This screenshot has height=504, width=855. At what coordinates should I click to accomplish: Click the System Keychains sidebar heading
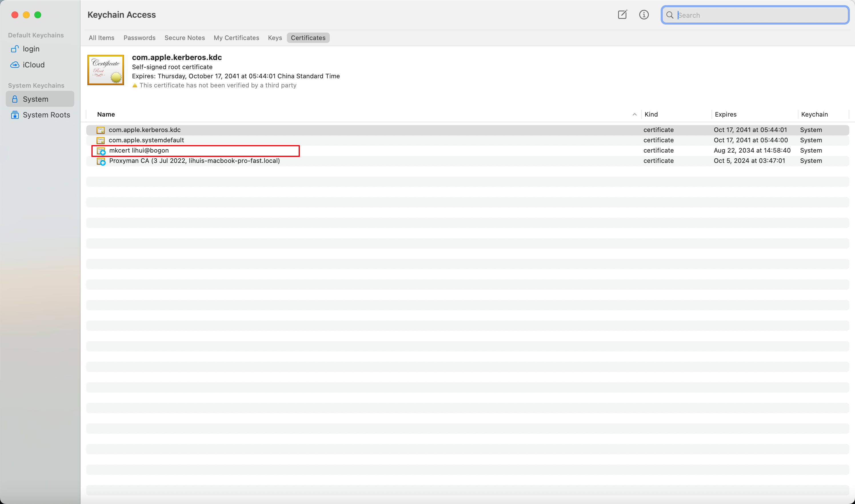tap(36, 86)
